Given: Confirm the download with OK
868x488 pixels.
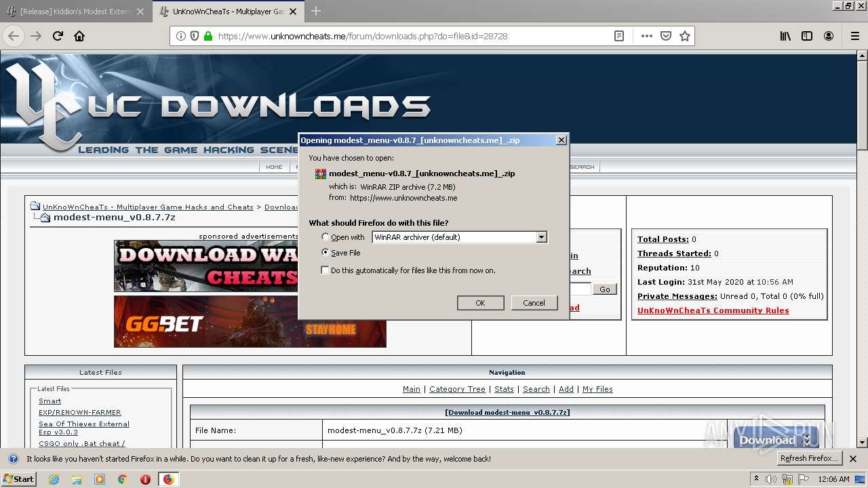Looking at the screenshot, I should click(480, 303).
